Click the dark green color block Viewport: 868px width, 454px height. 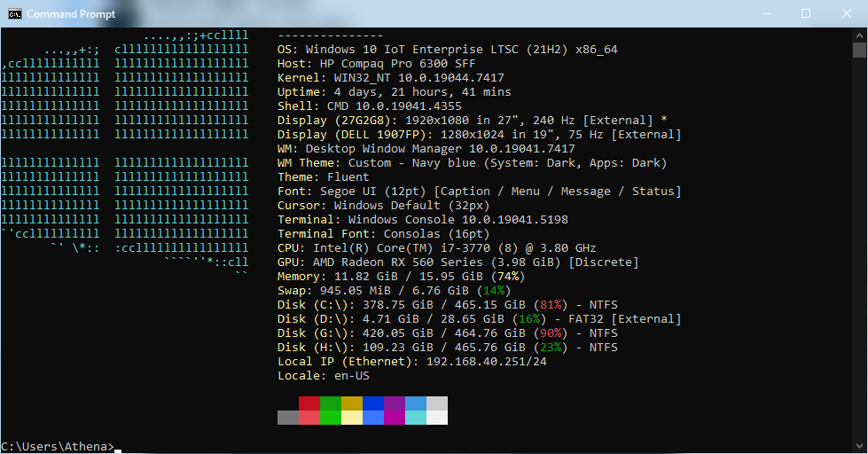pyautogui.click(x=331, y=403)
